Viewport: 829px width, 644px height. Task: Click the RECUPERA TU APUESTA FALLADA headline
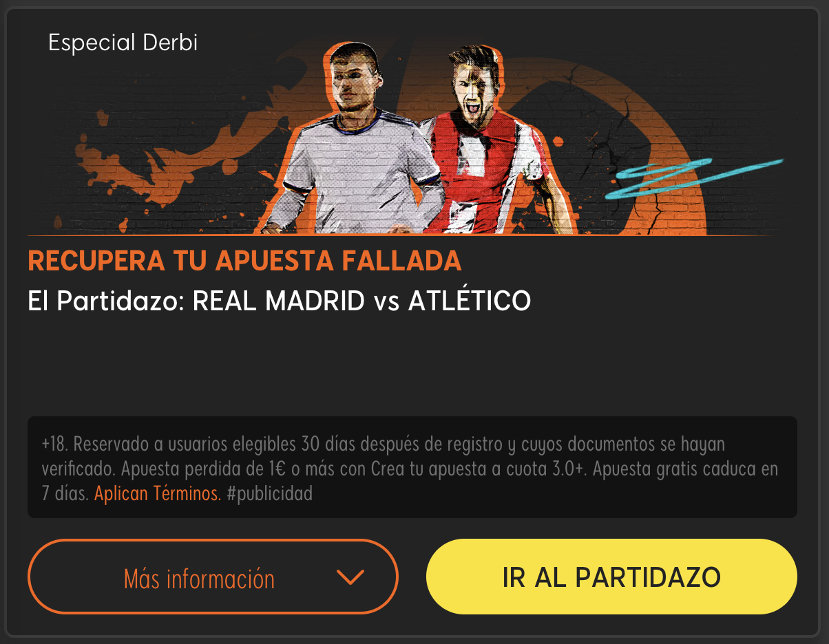coord(244,261)
